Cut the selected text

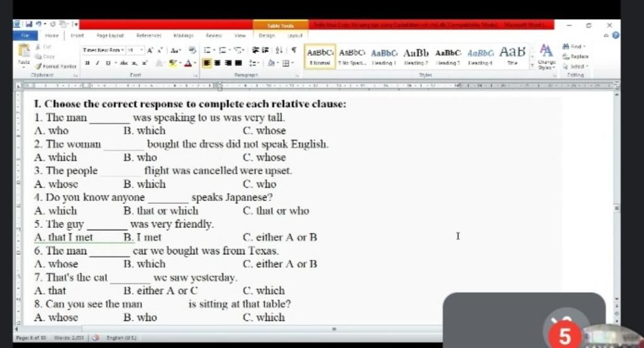[43, 47]
